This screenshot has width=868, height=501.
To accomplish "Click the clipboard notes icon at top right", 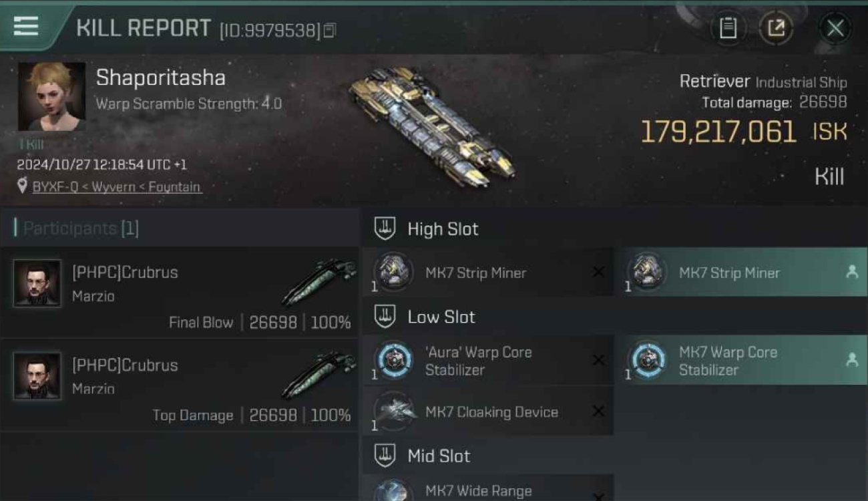I will [728, 29].
